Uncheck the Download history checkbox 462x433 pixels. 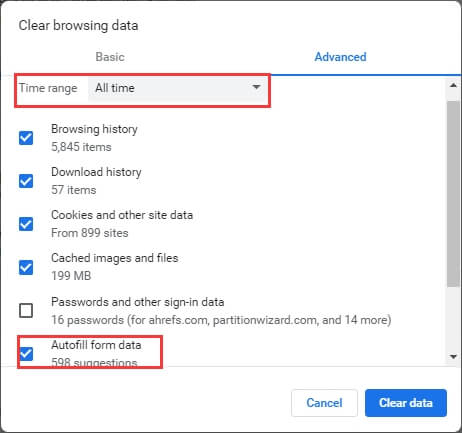coord(26,181)
